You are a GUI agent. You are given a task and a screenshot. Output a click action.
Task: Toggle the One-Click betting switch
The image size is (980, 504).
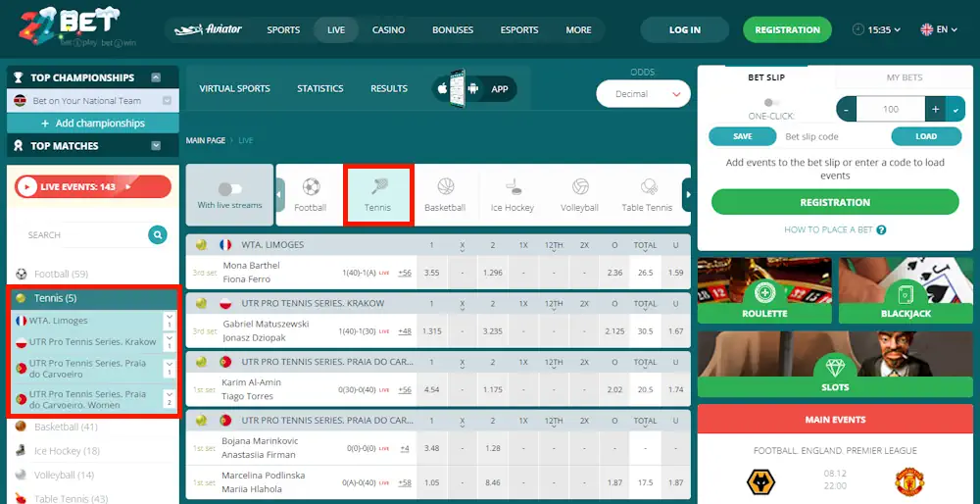click(x=772, y=103)
